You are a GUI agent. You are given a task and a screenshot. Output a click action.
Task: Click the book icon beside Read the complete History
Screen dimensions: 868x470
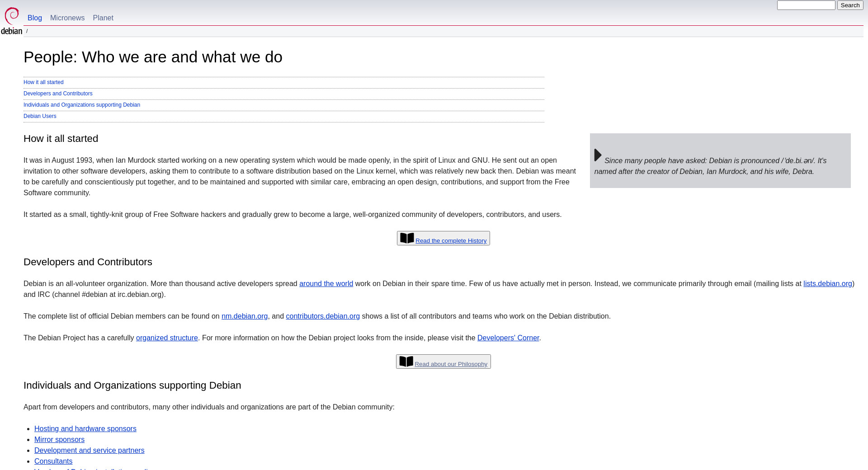(407, 238)
